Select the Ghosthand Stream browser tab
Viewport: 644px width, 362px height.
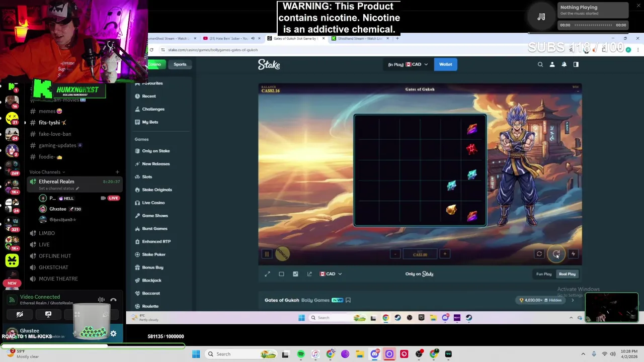tap(361, 38)
